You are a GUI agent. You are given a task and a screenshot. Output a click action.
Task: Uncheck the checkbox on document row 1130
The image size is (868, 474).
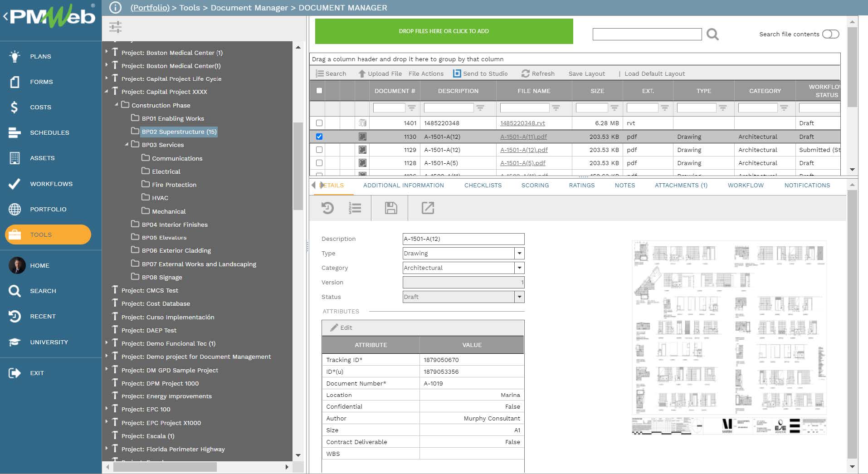click(x=320, y=136)
